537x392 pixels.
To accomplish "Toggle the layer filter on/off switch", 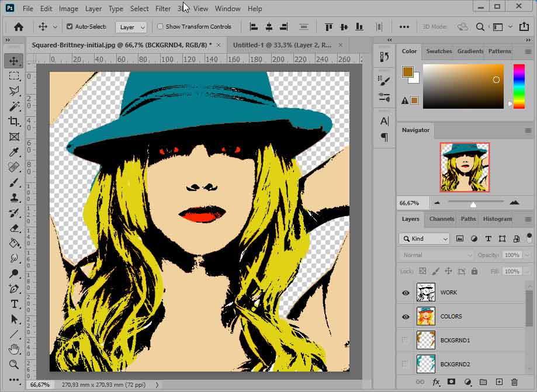I will [x=529, y=238].
